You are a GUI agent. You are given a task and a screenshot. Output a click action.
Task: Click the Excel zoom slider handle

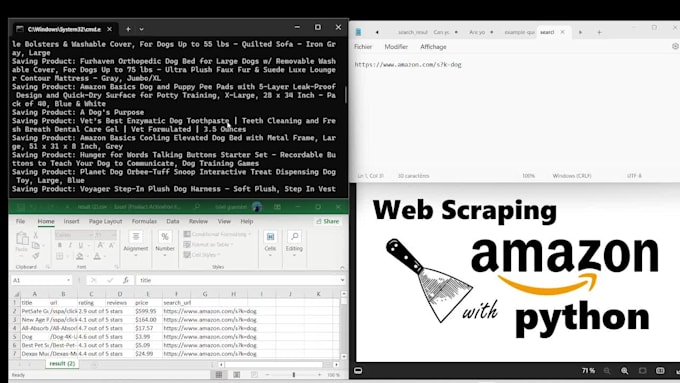click(294, 375)
